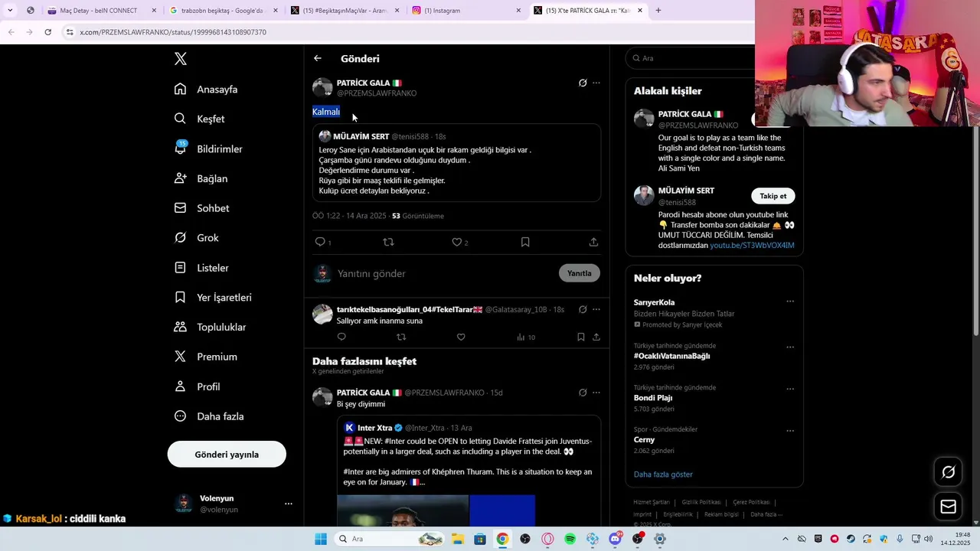Repost the main post
The height and width of the screenshot is (551, 980).
pos(388,242)
